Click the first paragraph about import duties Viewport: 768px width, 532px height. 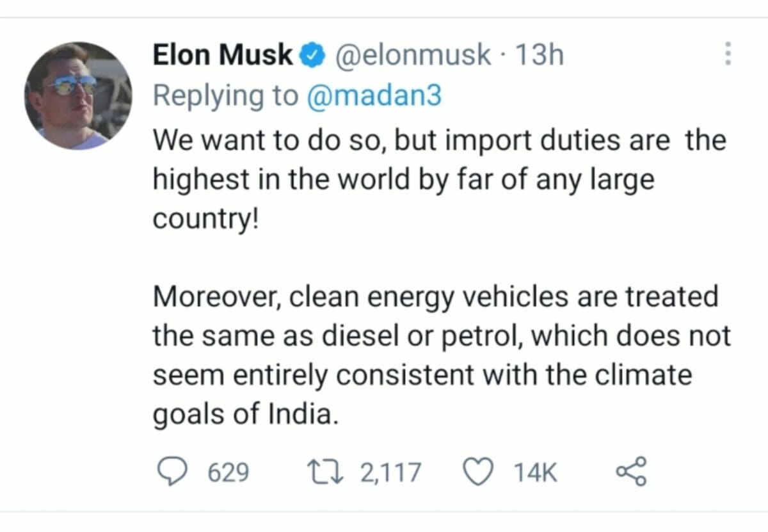tap(439, 181)
